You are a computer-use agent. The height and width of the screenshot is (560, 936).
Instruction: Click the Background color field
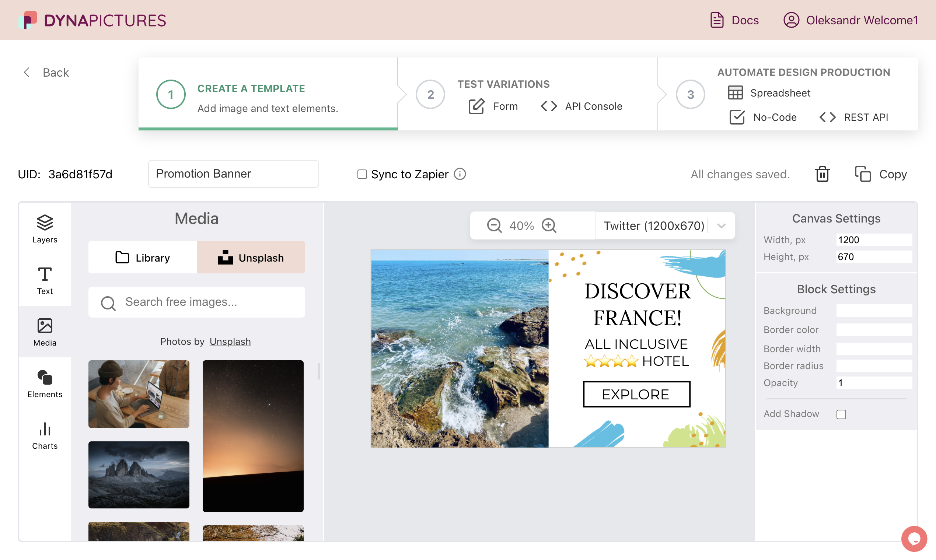click(x=874, y=311)
